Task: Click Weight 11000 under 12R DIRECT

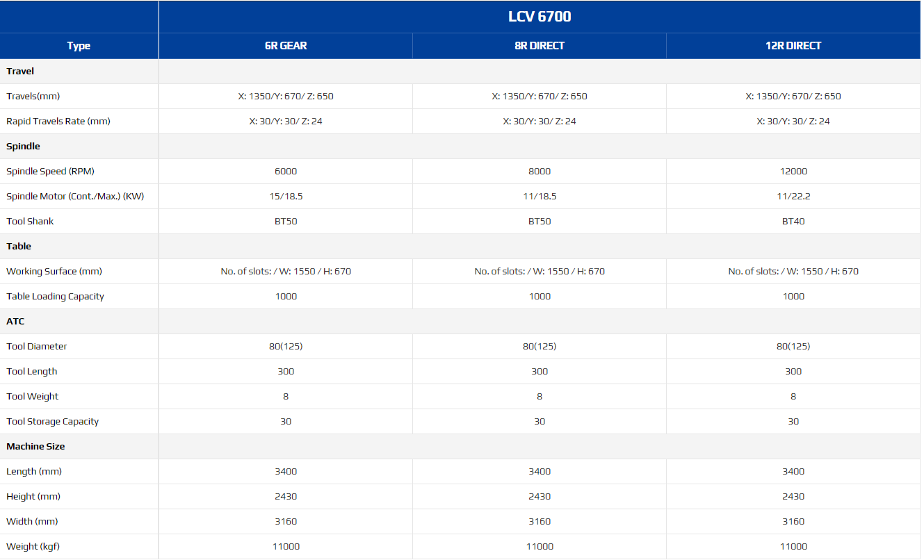Action: pos(793,546)
